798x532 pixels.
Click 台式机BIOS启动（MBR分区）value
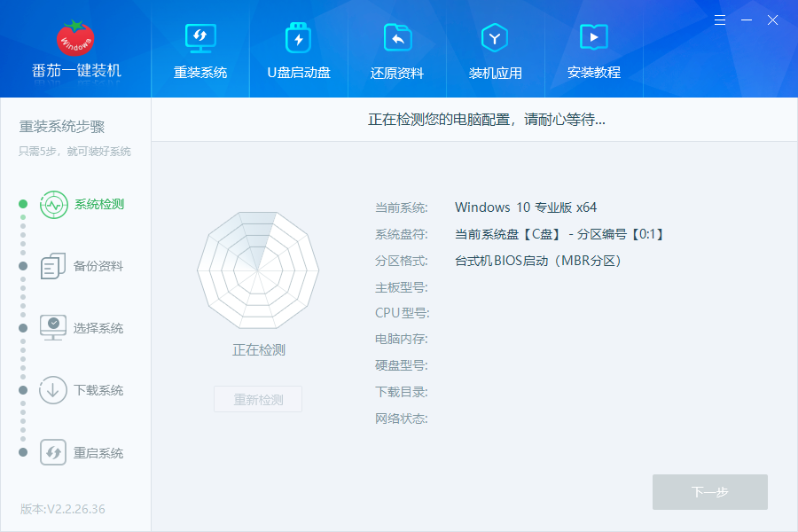[x=538, y=261]
